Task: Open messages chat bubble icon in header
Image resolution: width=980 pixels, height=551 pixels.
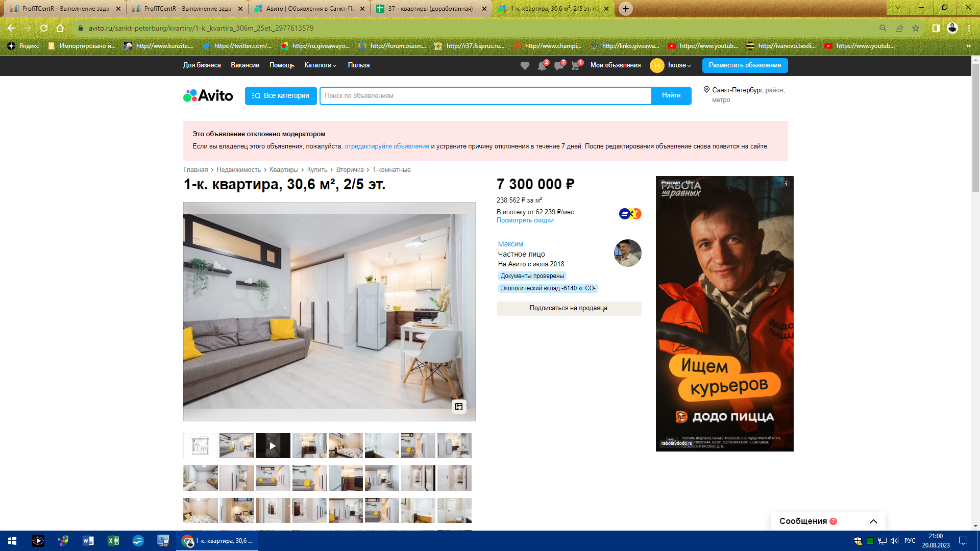Action: [x=559, y=66]
